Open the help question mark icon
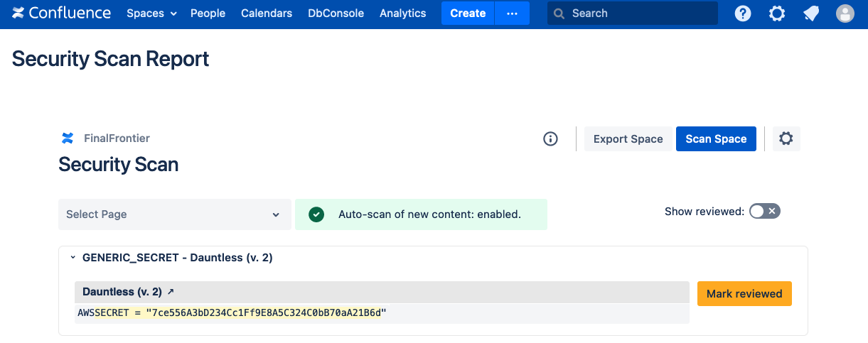This screenshot has height=343, width=868. (743, 13)
